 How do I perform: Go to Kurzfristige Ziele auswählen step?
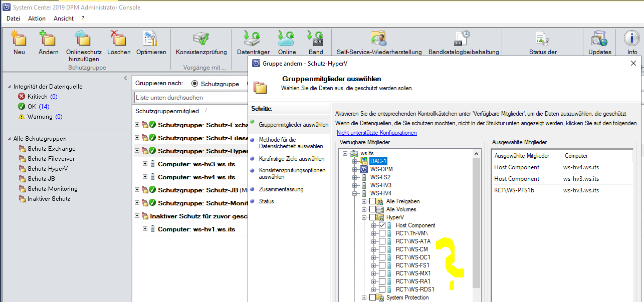coord(291,158)
